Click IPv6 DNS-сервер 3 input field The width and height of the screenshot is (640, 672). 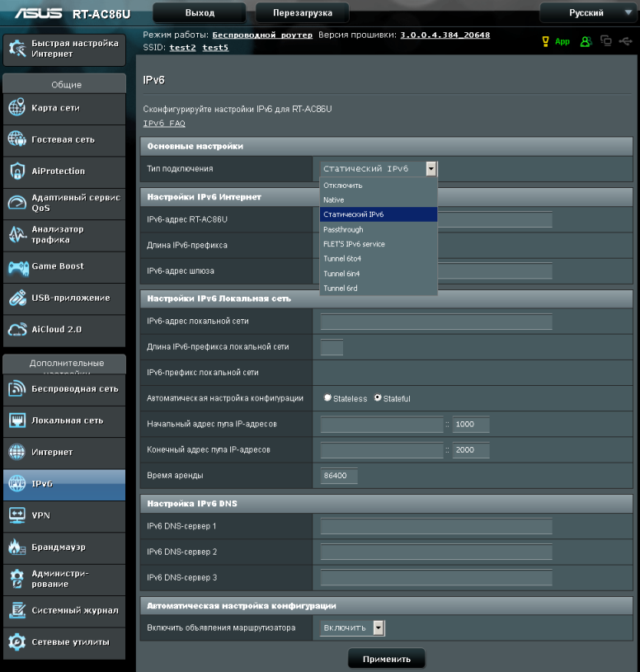click(436, 578)
